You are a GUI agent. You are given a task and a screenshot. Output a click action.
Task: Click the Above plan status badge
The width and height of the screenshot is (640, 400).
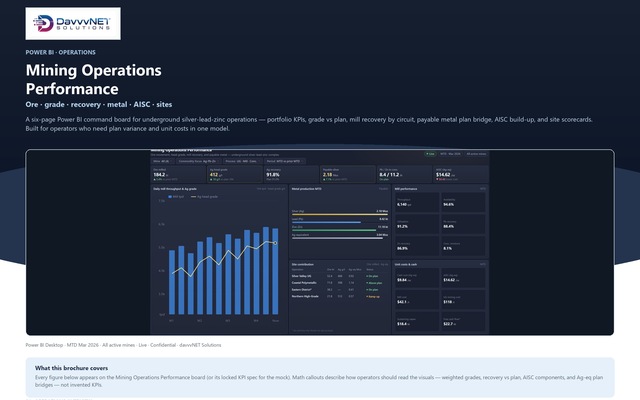coord(374,283)
